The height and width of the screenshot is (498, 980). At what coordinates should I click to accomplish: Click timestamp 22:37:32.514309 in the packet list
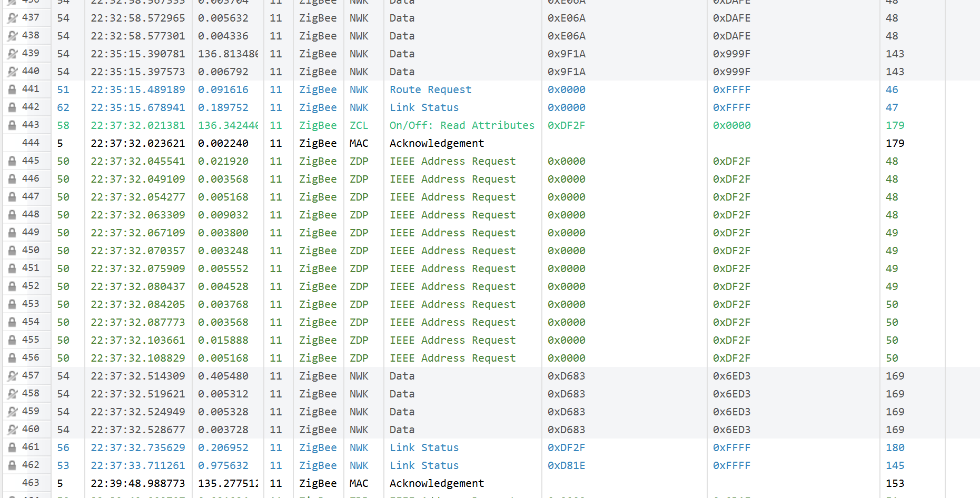137,376
